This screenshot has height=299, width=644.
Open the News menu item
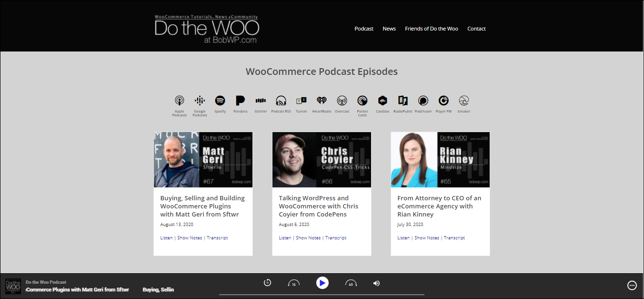point(389,29)
